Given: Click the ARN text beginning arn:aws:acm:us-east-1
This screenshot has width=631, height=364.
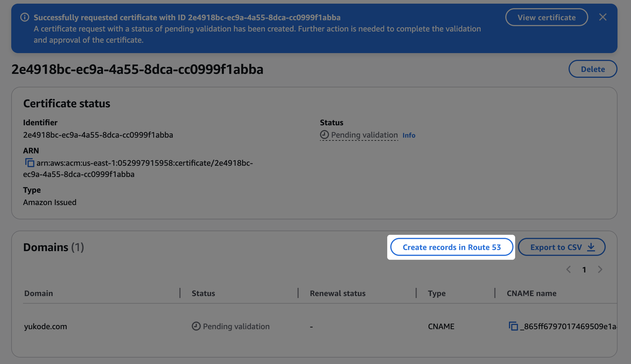Looking at the screenshot, I should pyautogui.click(x=138, y=169).
